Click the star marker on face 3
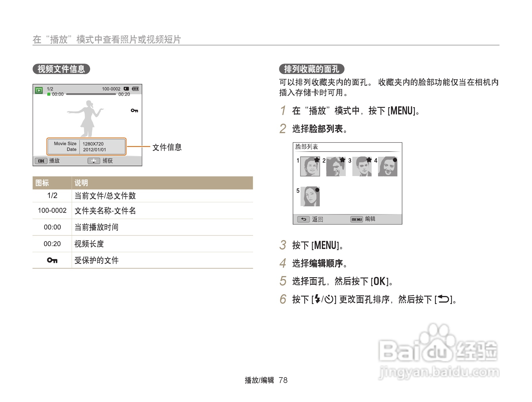 pos(369,160)
